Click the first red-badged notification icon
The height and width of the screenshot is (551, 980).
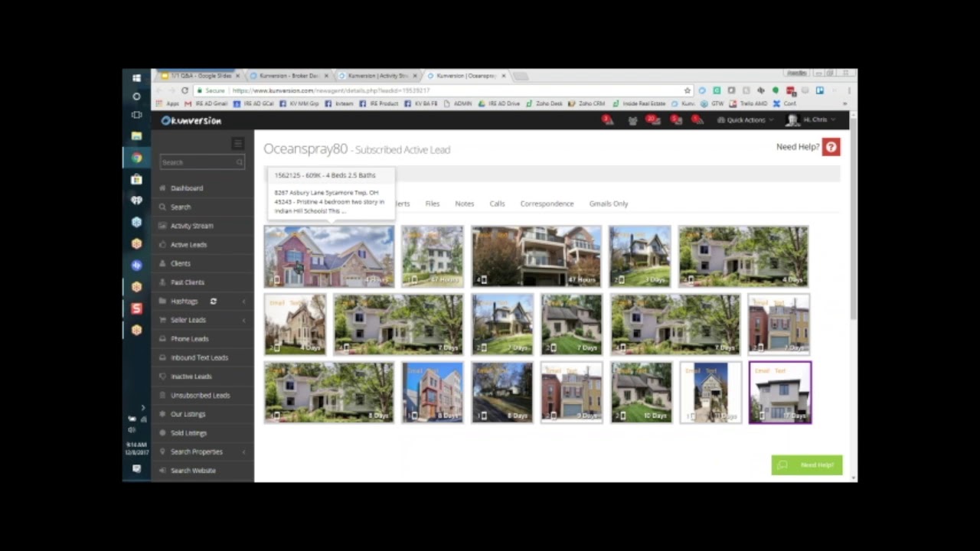(x=607, y=120)
